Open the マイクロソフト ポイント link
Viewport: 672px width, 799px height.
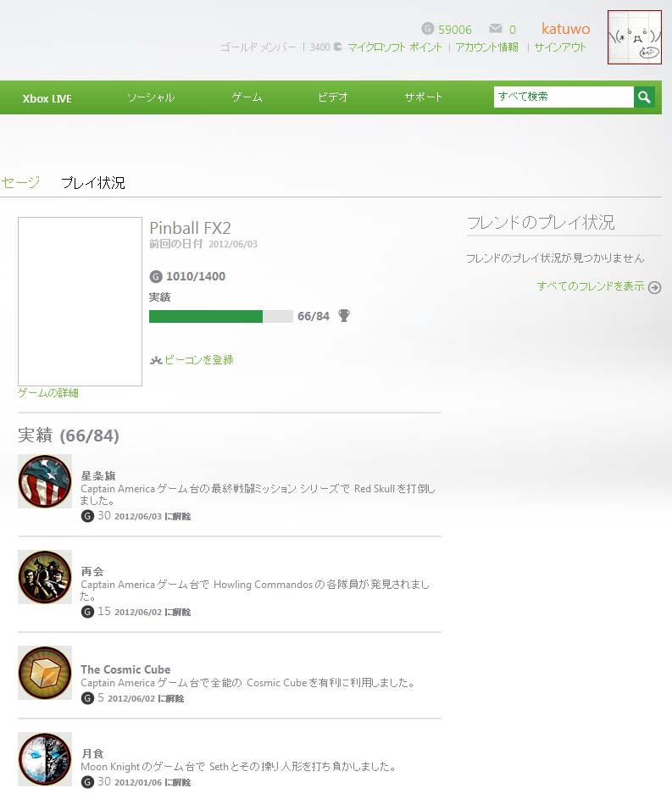coord(395,47)
